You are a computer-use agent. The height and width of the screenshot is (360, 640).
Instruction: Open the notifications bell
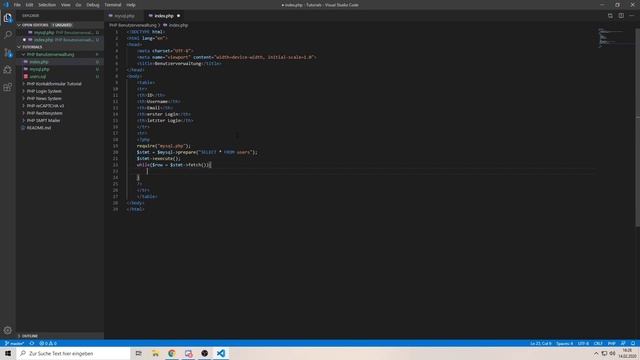pyautogui.click(x=633, y=343)
